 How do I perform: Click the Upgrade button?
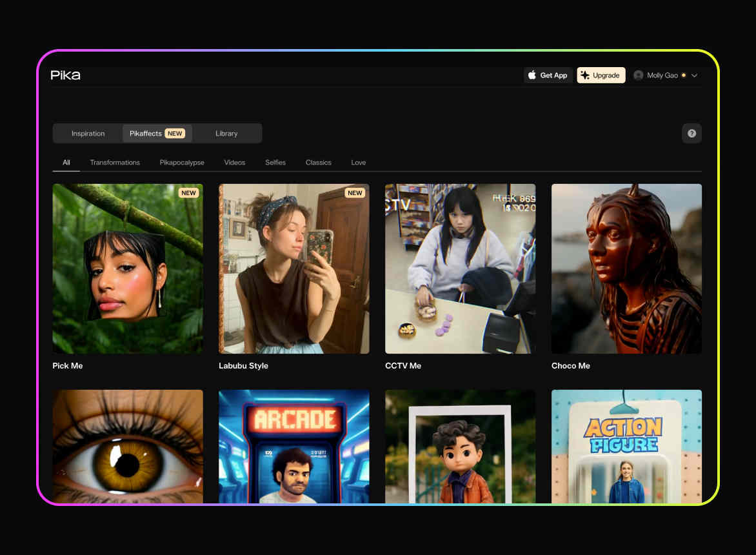(x=601, y=76)
